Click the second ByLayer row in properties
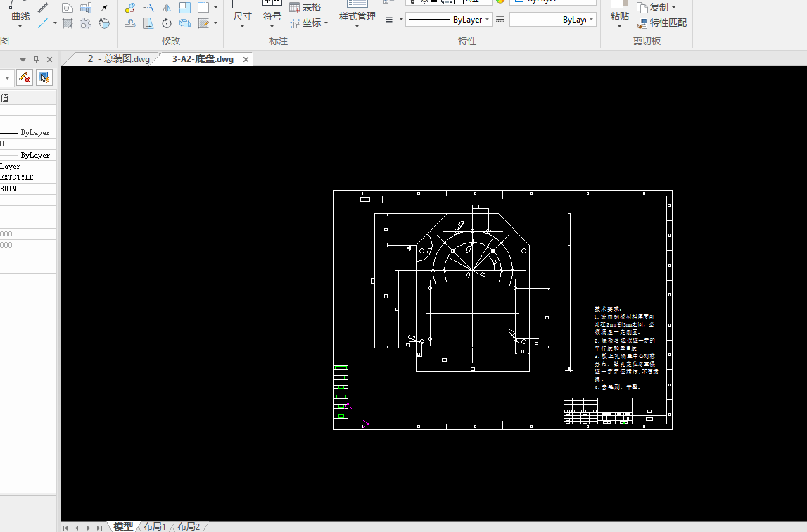Screen dimensions: 807x532 (28, 155)
